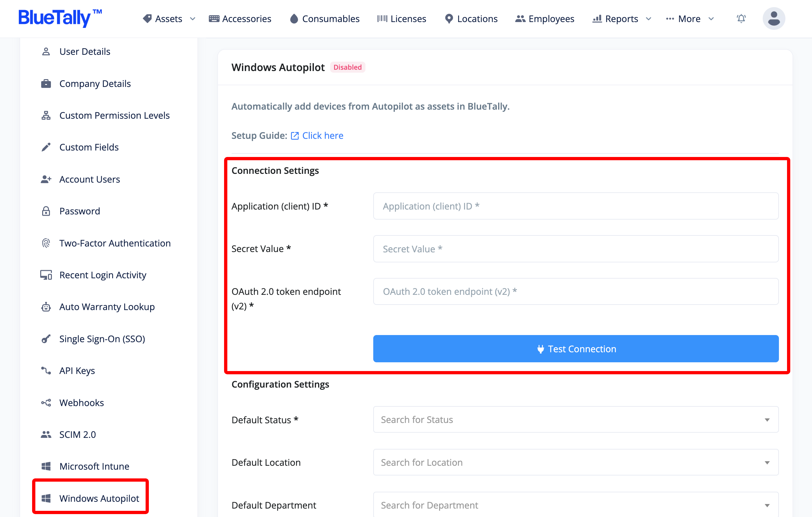Open the Consumables menu
The width and height of the screenshot is (812, 517).
click(x=325, y=18)
